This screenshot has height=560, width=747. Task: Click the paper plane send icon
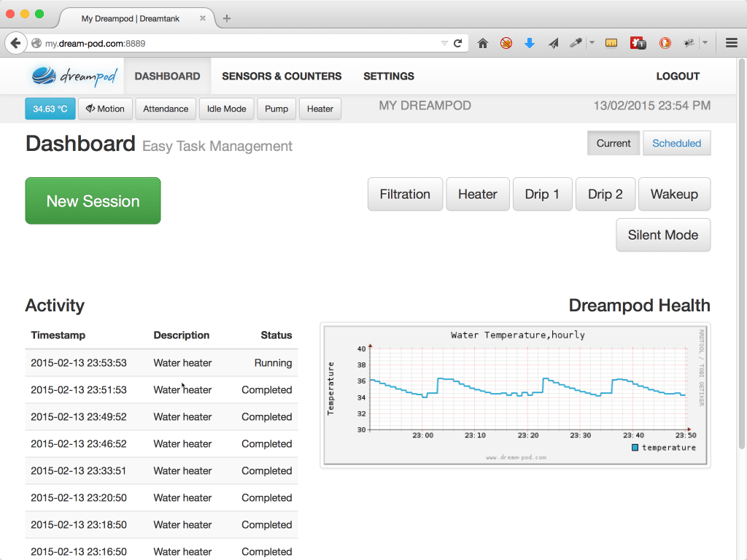[x=553, y=43]
